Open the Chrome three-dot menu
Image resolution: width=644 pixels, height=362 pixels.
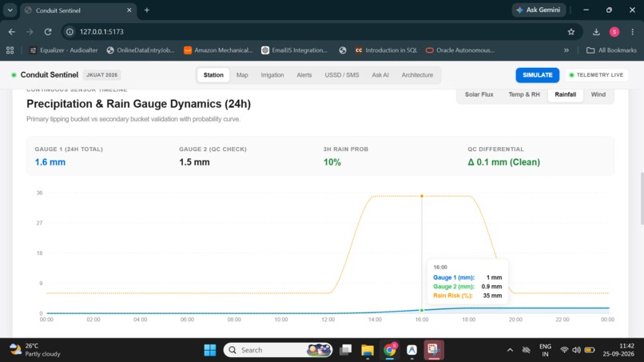click(633, 32)
